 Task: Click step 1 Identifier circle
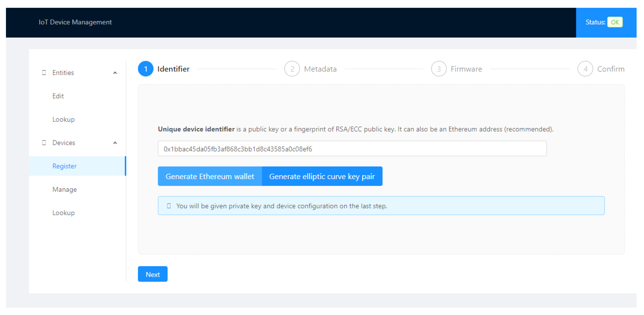(x=146, y=69)
